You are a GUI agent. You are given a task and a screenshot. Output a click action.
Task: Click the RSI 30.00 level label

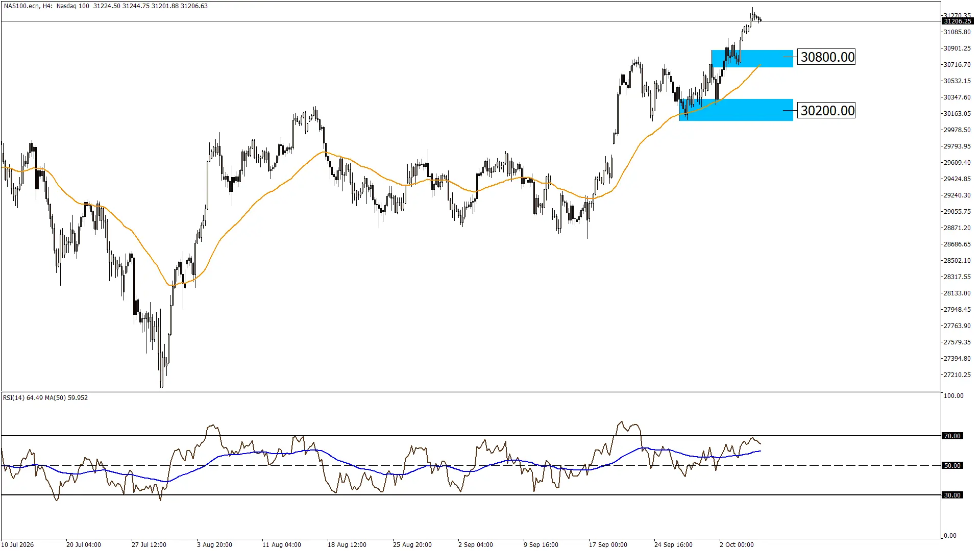952,495
